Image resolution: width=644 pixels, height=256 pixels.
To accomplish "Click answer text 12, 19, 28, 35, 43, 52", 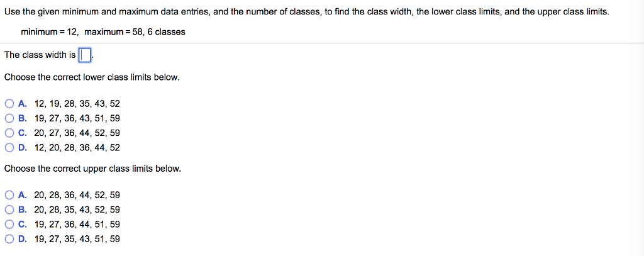I will click(77, 104).
